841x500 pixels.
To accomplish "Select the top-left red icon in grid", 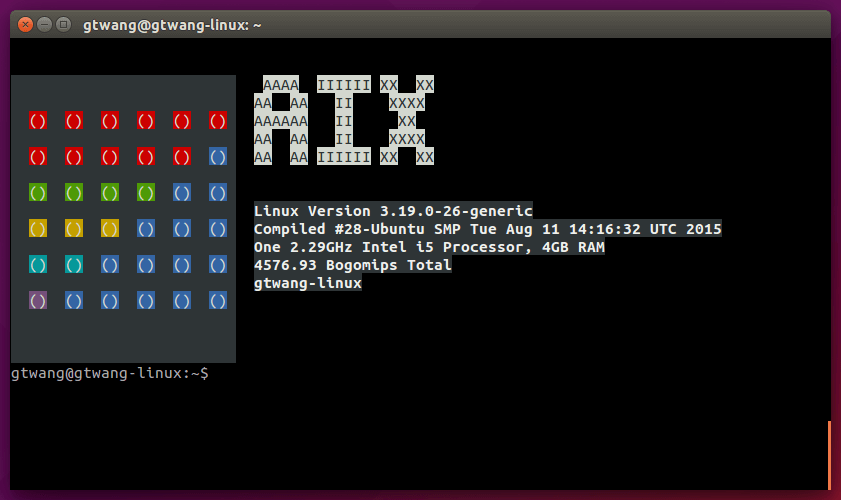I will point(38,121).
